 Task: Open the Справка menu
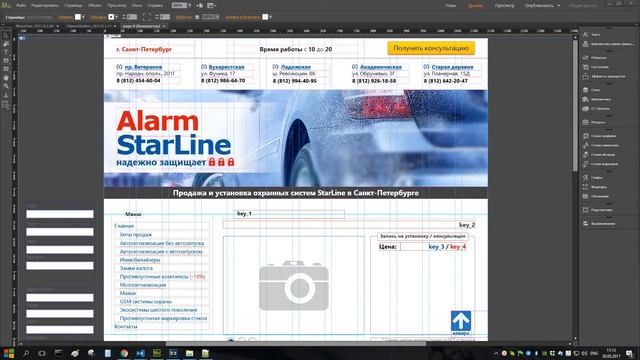click(155, 6)
